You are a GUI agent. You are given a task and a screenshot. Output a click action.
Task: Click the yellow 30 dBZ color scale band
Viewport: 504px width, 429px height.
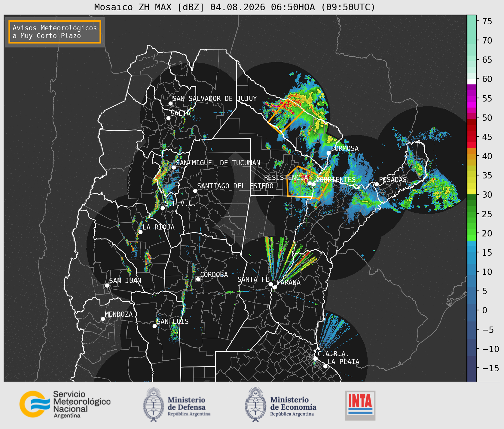[472, 191]
